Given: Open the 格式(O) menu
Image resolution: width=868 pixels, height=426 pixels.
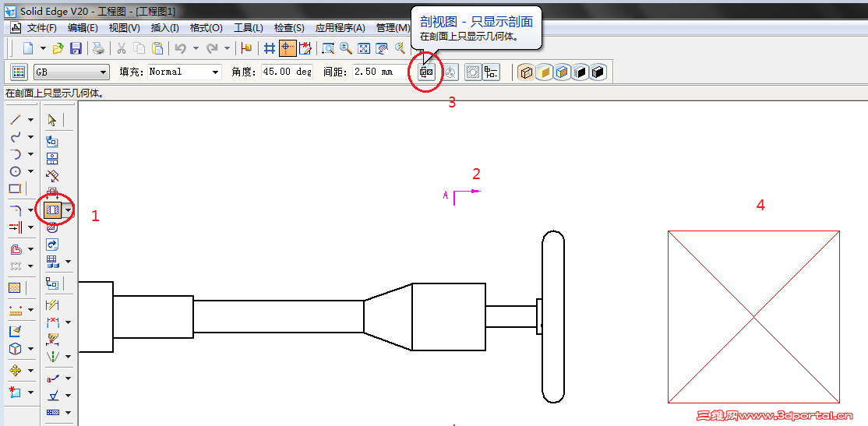Looking at the screenshot, I should pyautogui.click(x=206, y=28).
